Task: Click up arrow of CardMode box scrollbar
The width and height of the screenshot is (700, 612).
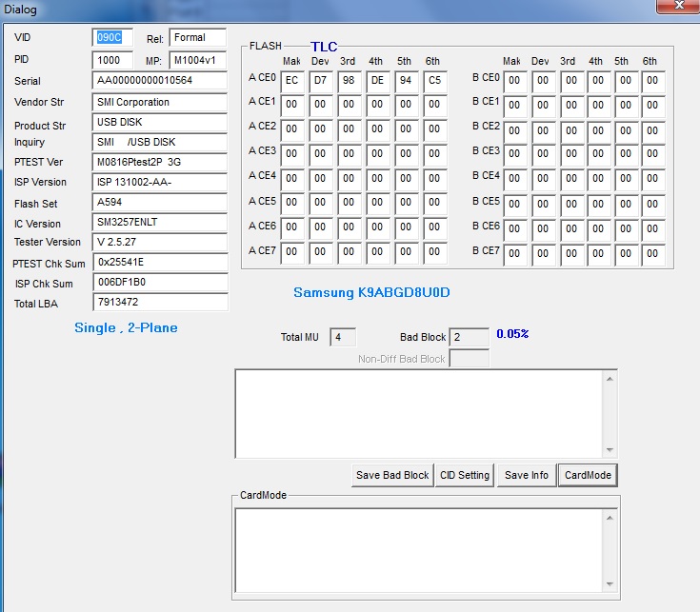Action: pyautogui.click(x=610, y=518)
